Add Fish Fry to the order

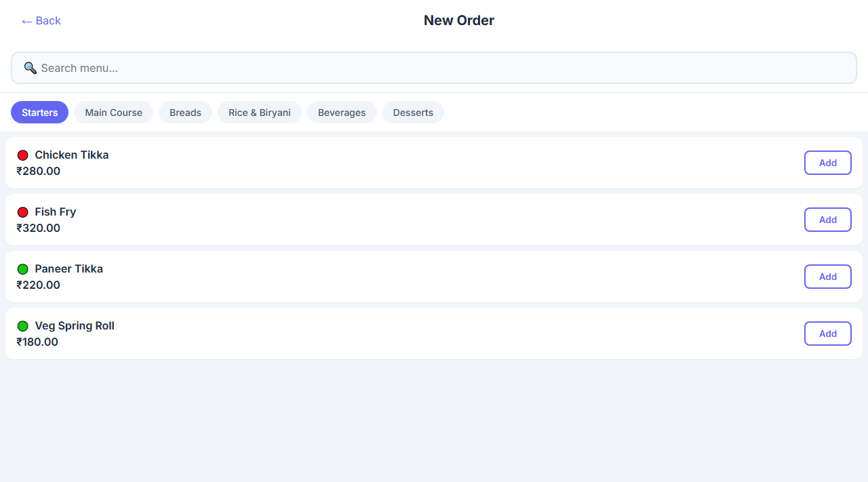[827, 220]
